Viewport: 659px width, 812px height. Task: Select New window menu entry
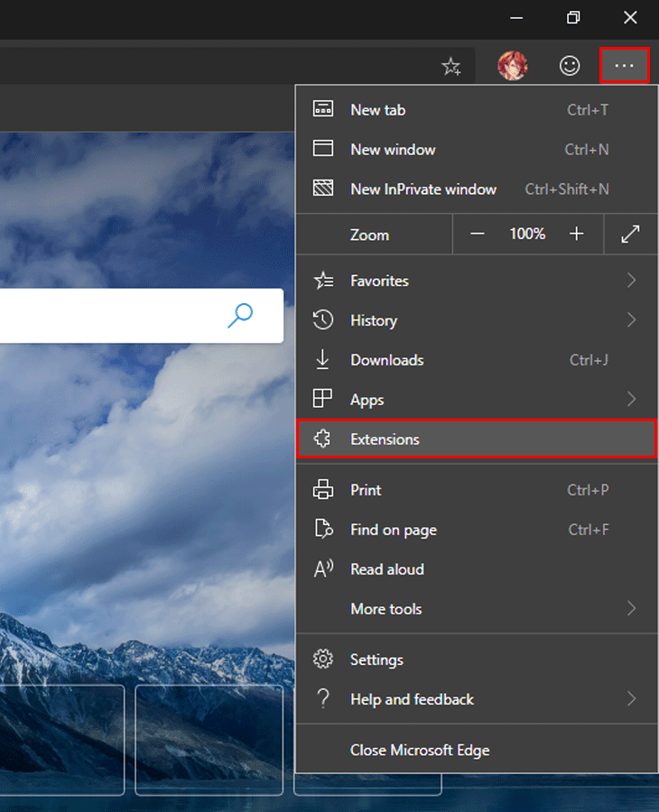(477, 149)
